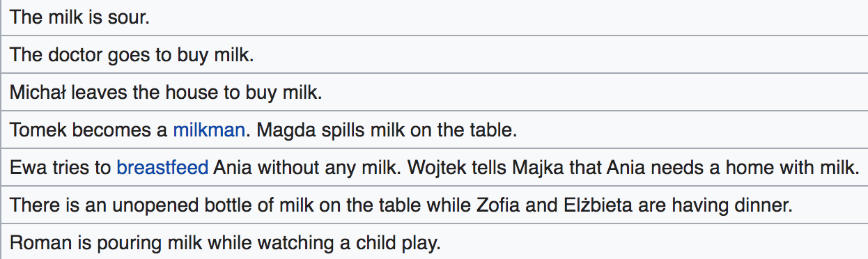
Task: Select the 'unopened bottle of milk' row
Action: point(434,206)
